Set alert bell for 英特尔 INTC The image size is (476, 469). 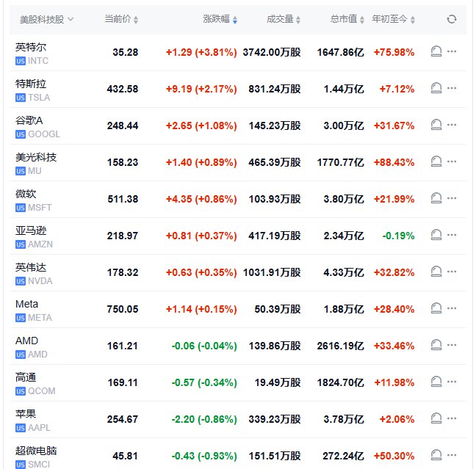pos(436,51)
